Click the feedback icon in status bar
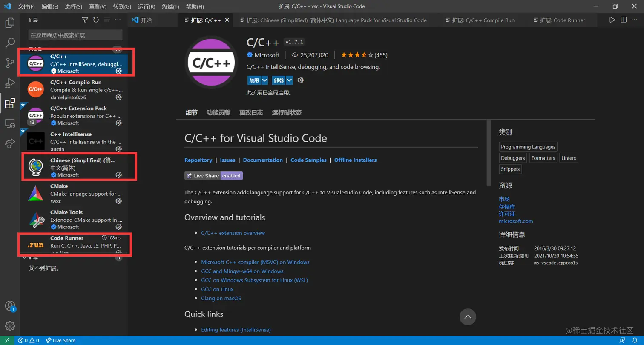This screenshot has width=644, height=345. [x=623, y=340]
